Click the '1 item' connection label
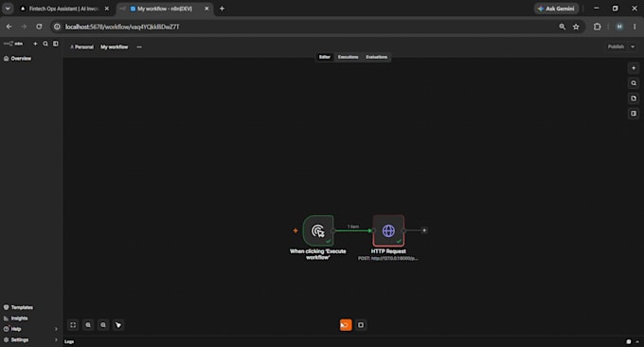This screenshot has width=644, height=347. point(353,227)
